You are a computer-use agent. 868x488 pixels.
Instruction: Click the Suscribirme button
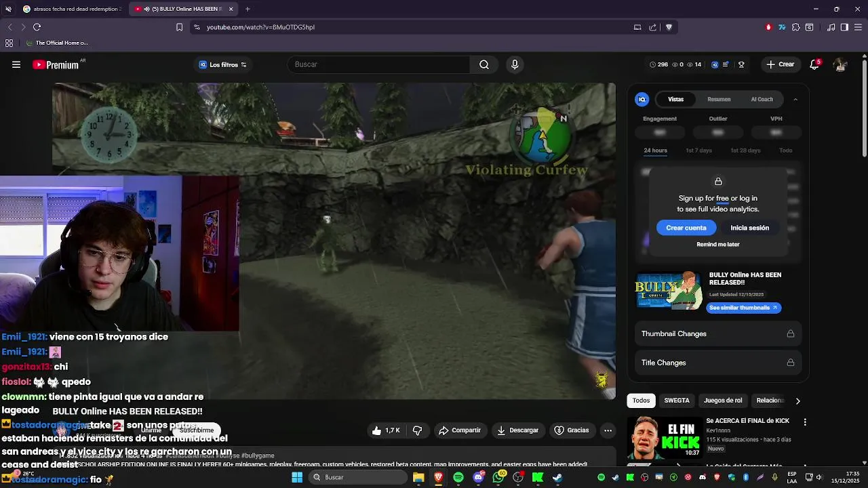click(x=197, y=430)
